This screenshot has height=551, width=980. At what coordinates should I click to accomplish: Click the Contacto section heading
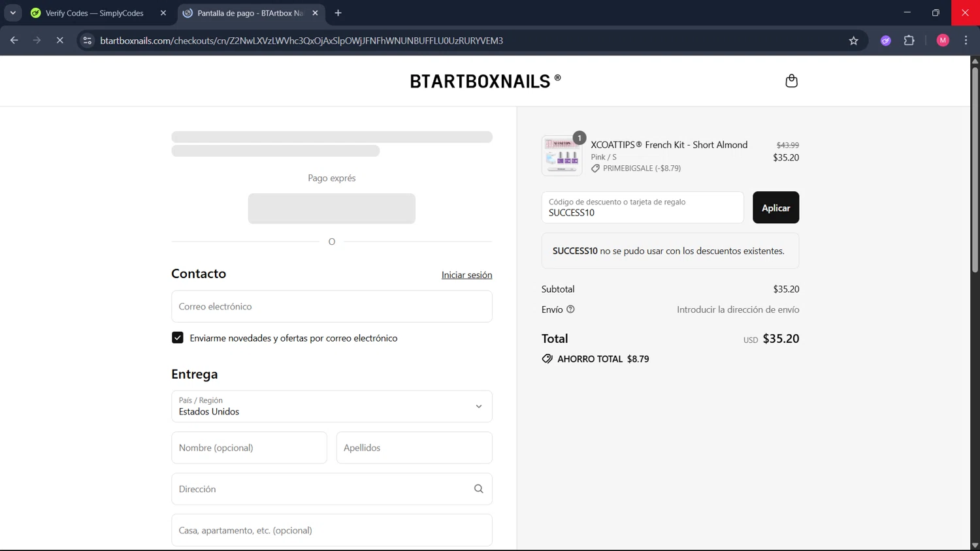199,274
